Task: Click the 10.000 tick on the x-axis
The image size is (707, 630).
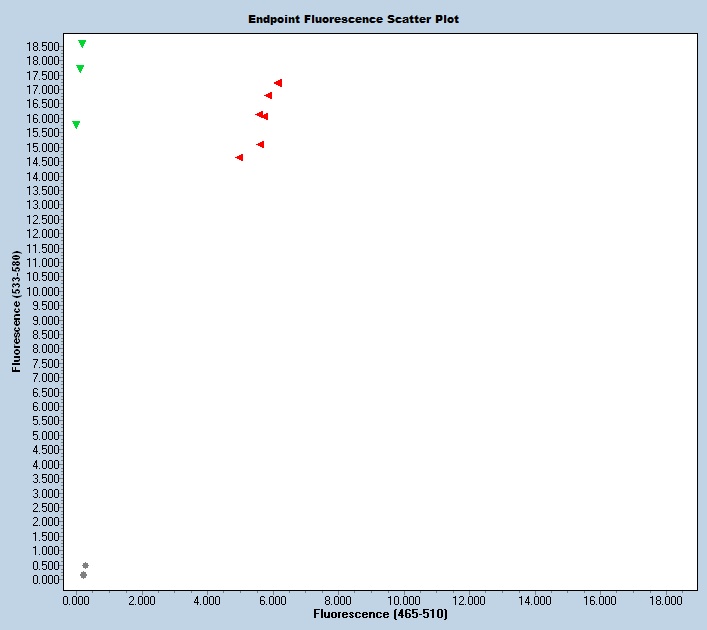Action: [x=403, y=601]
